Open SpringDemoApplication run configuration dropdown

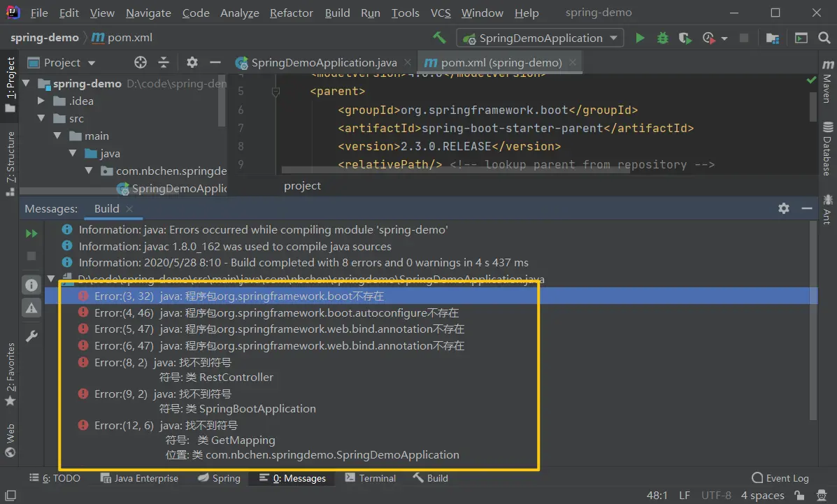pyautogui.click(x=541, y=38)
